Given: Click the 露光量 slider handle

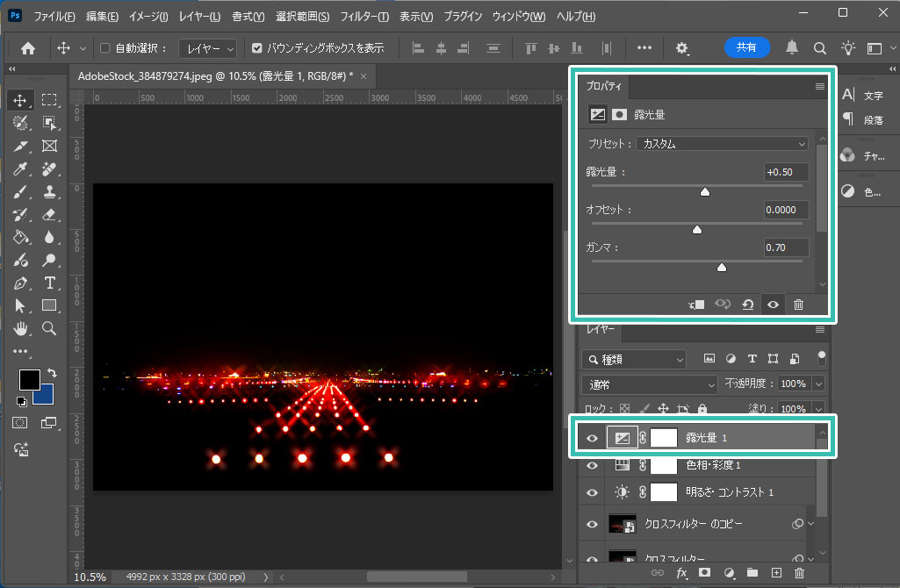Looking at the screenshot, I should coord(704,191).
